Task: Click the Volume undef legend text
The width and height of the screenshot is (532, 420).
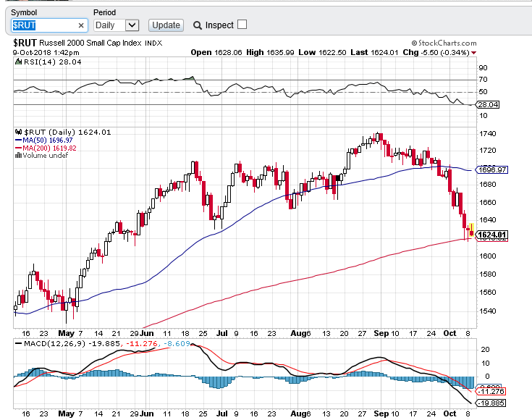Action: tap(45, 156)
